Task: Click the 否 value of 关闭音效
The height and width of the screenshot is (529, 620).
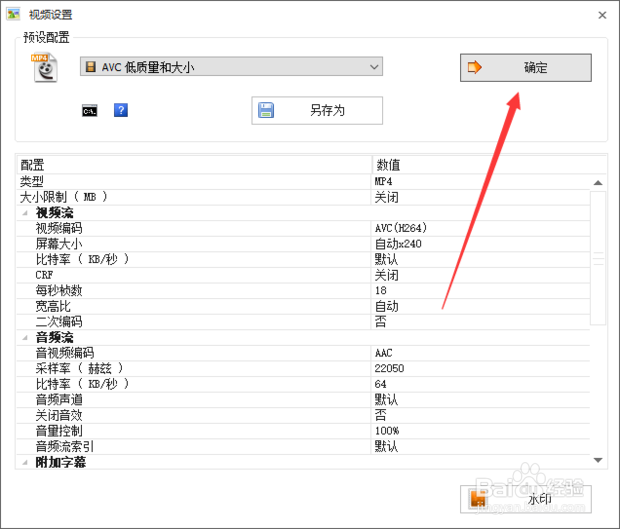Action: (x=380, y=415)
